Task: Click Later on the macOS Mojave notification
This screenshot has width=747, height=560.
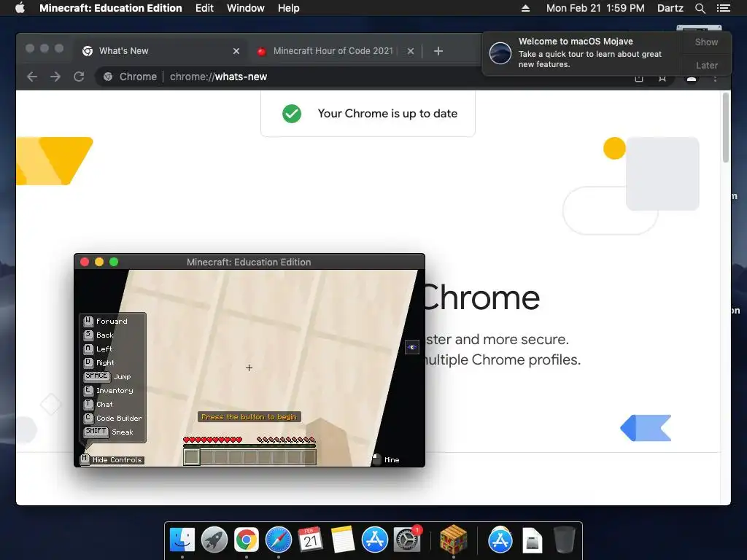Action: point(706,65)
